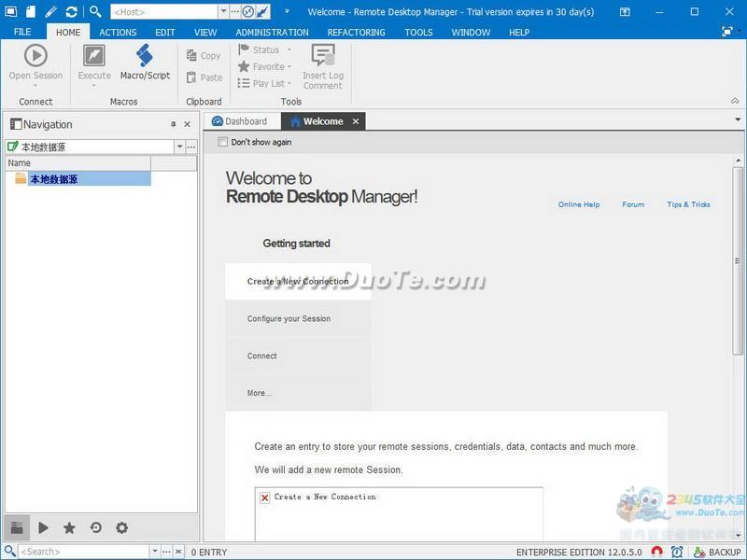Switch to the ACTIONS ribbon tab
747x560 pixels.
[118, 33]
